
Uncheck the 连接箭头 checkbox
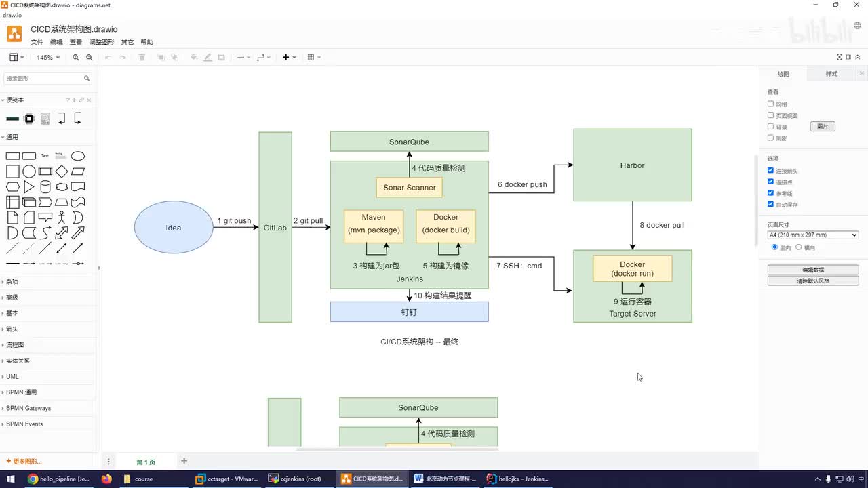point(770,171)
